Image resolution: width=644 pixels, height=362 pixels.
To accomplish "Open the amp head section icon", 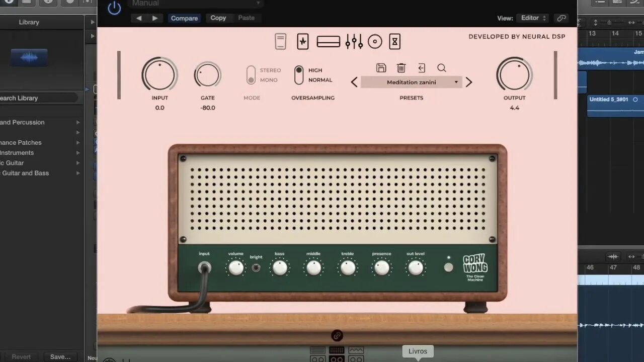I will [329, 42].
